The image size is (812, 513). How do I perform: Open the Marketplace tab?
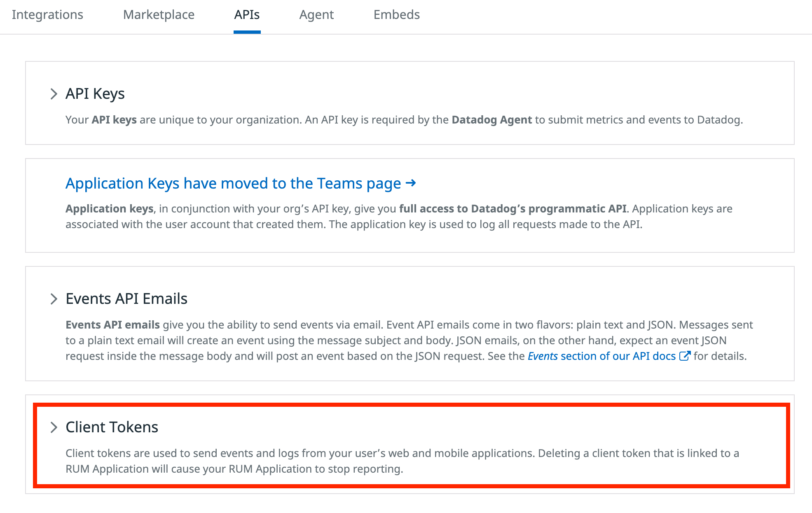click(159, 15)
